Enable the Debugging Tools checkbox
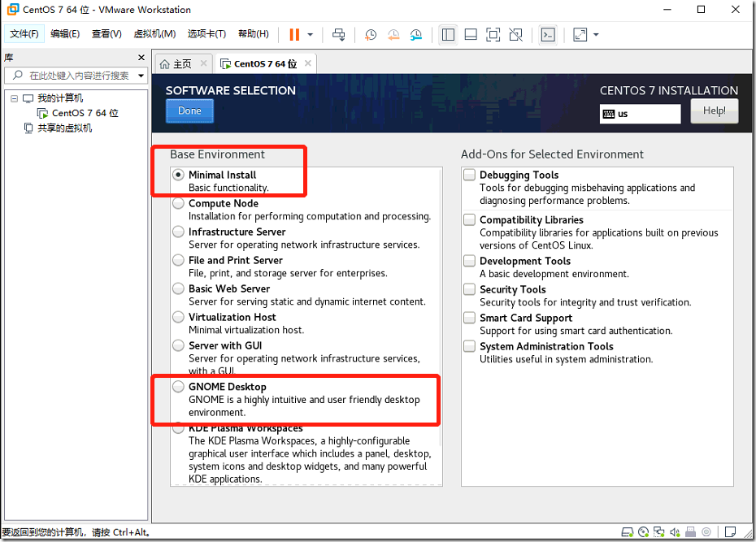The image size is (756, 542). (x=469, y=175)
